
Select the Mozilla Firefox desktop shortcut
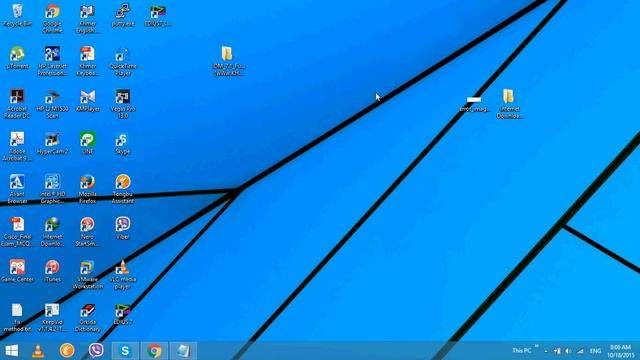click(x=87, y=189)
